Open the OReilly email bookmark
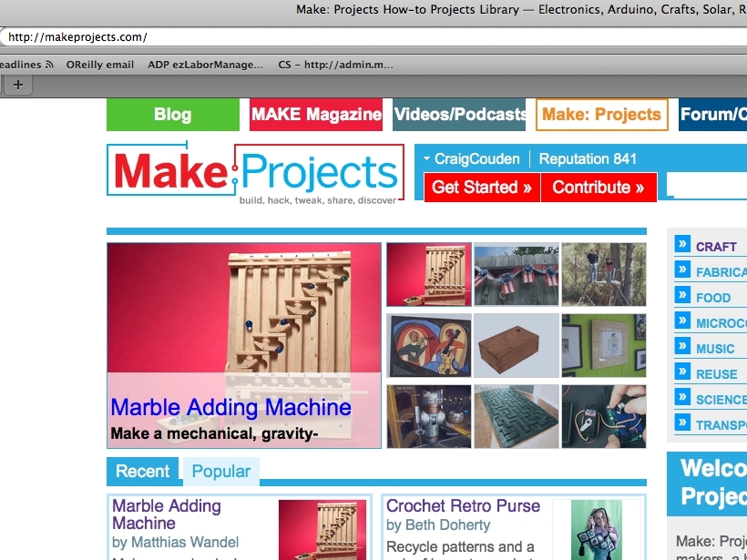The height and width of the screenshot is (560, 747). pyautogui.click(x=100, y=65)
